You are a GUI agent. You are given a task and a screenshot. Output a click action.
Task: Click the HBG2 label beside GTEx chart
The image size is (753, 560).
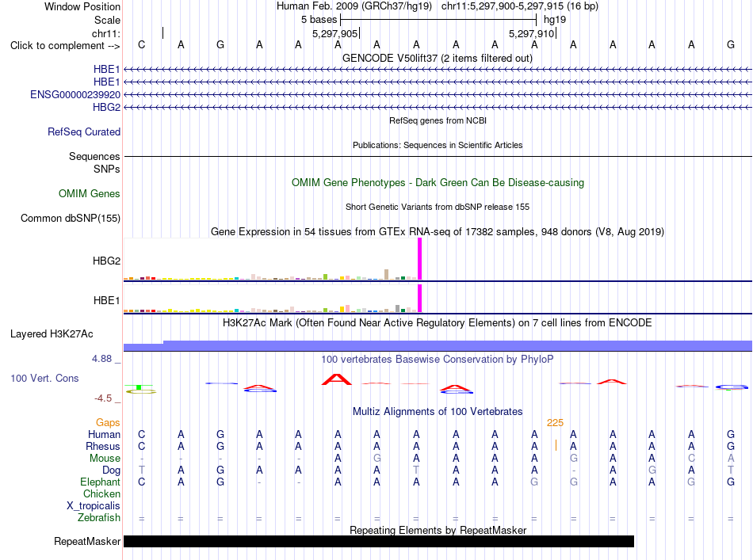(x=106, y=261)
